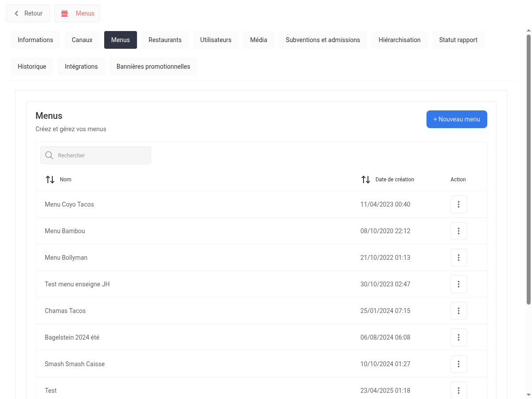Sort by Date de création arrows
Screen dimensions: 532x399
coord(366,180)
